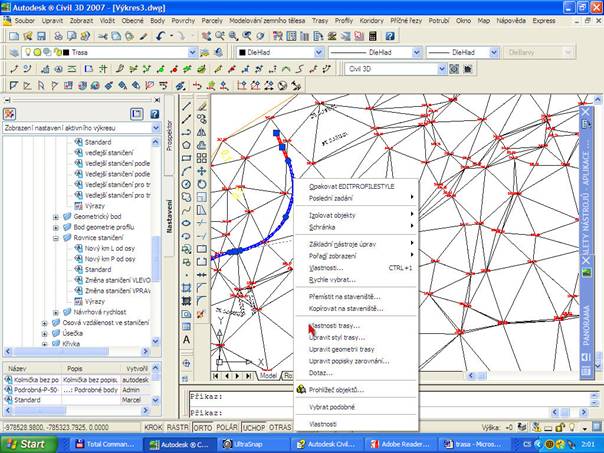Switch to Adobe Reader in taskbar
Viewport: 604px width, 453px height.
pos(400,444)
